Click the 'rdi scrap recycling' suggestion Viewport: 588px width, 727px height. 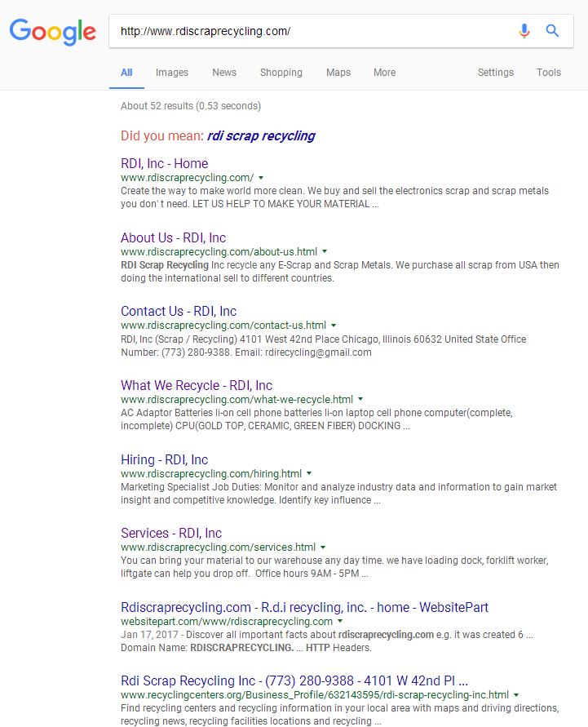coord(261,135)
